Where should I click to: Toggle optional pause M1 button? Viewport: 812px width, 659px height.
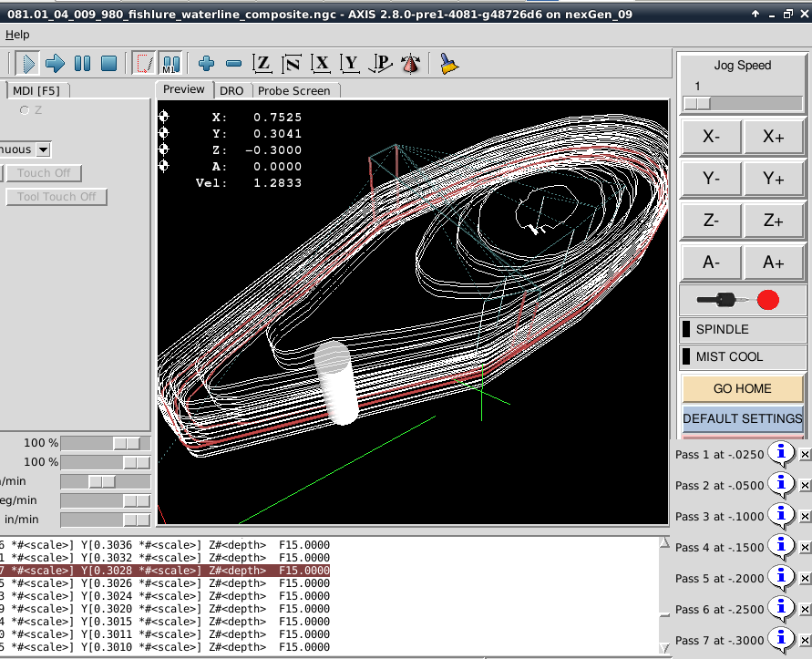pyautogui.click(x=170, y=63)
